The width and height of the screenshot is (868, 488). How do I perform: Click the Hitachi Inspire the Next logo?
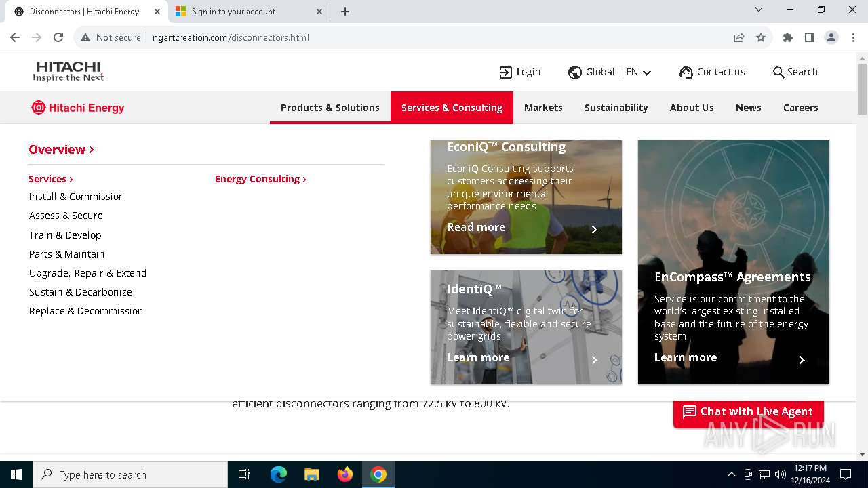click(68, 71)
